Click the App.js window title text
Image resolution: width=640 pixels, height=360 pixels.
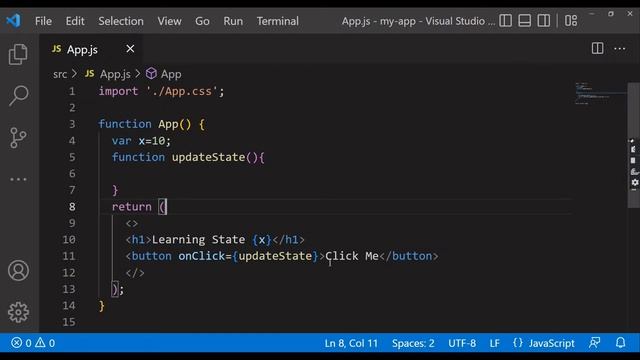[418, 21]
